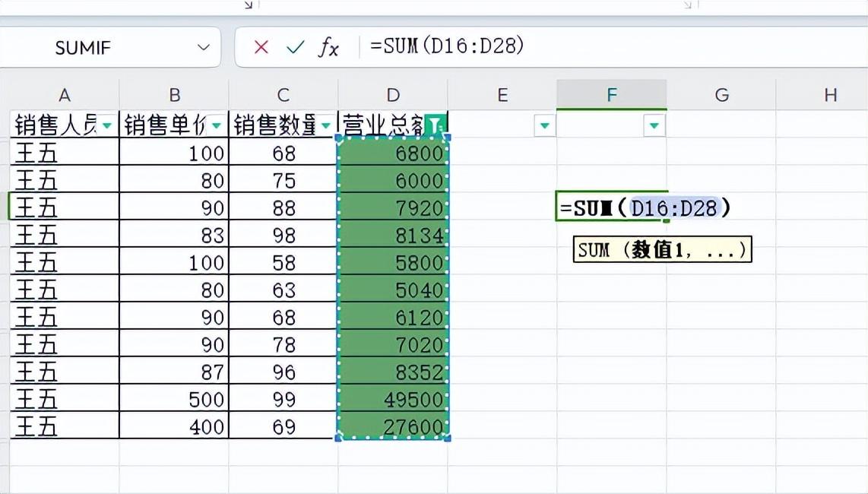Viewport: 868px width, 494px height.
Task: Select column A header
Action: pyautogui.click(x=64, y=95)
